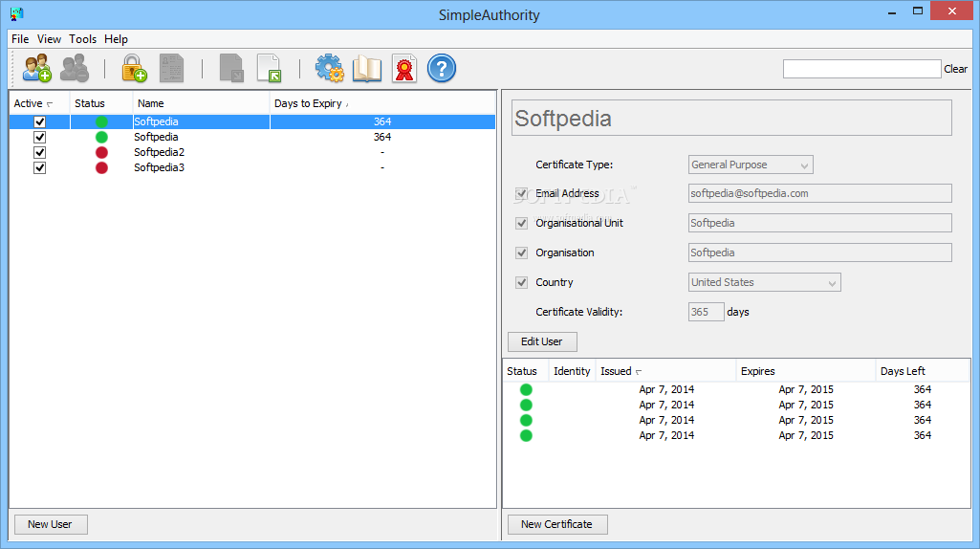Image resolution: width=980 pixels, height=549 pixels.
Task: Open settings via the blue gears icon
Action: 329,68
